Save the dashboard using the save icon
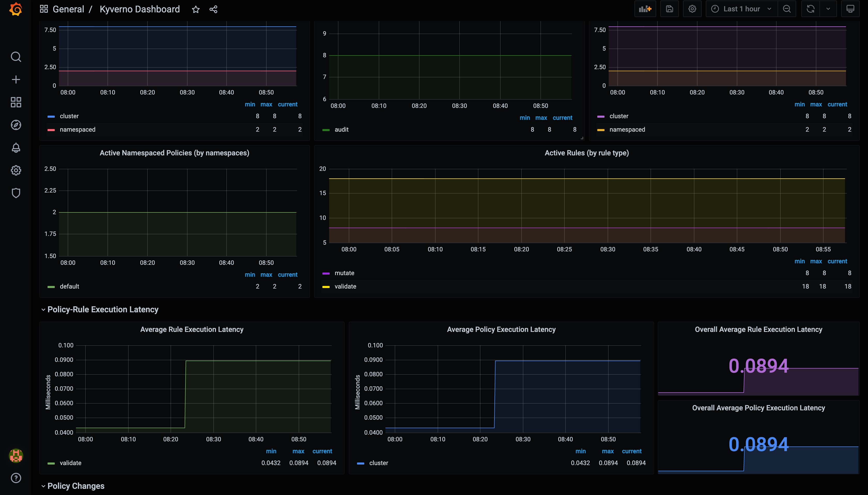The height and width of the screenshot is (495, 868). [669, 9]
